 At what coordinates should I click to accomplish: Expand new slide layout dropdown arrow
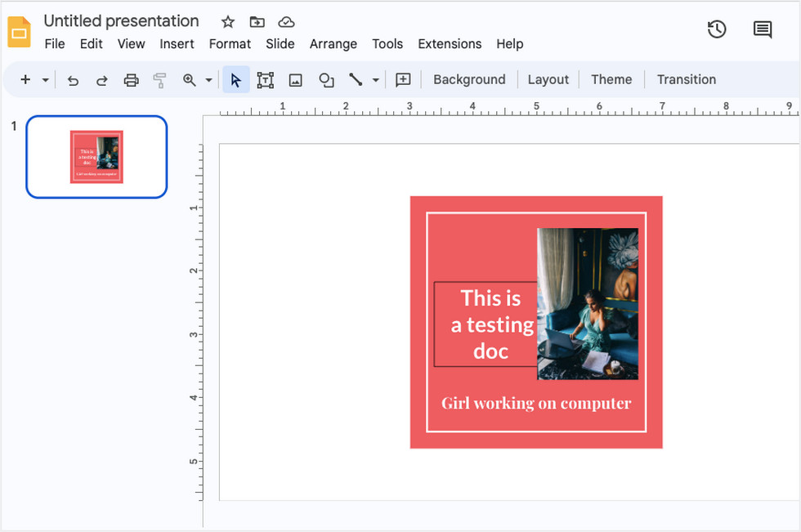point(46,80)
